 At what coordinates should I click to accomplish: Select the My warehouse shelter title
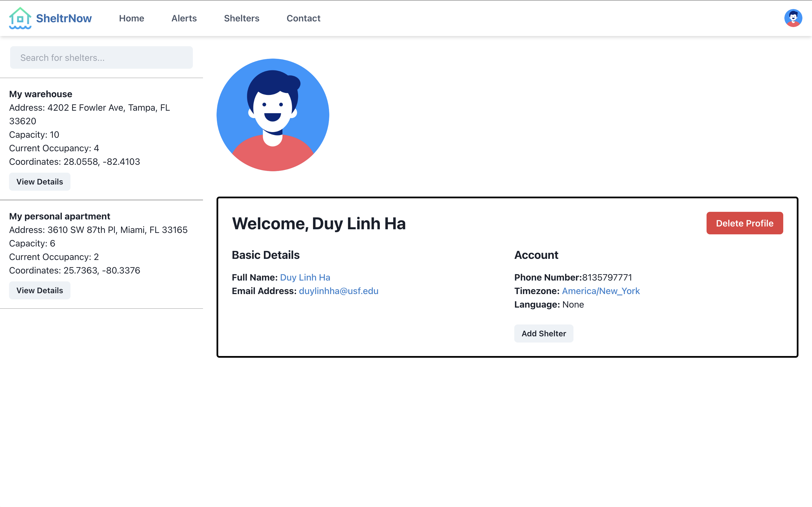pyautogui.click(x=41, y=94)
